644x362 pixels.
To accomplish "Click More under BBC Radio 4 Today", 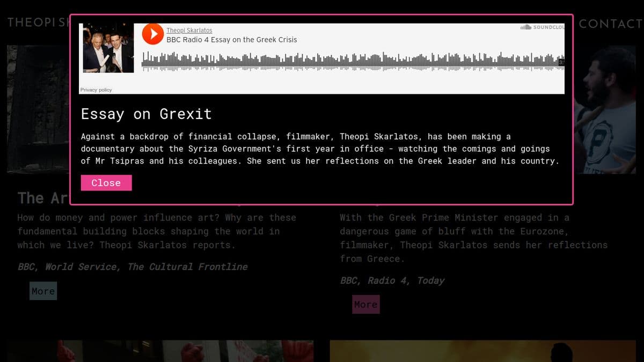I will point(365,305).
